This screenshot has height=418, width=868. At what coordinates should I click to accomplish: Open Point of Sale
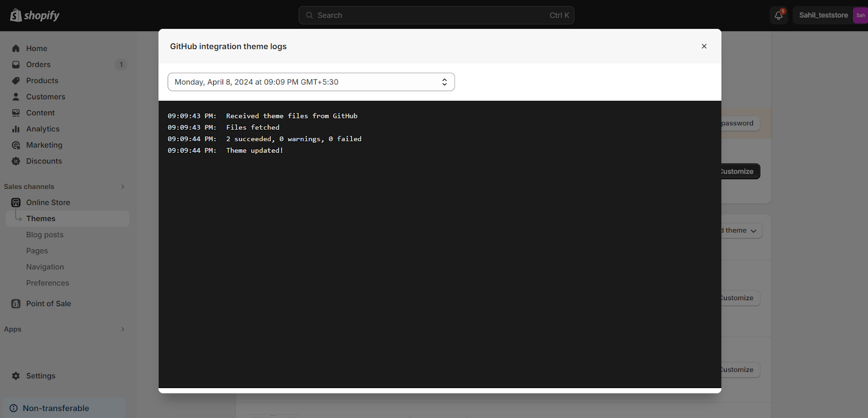48,303
